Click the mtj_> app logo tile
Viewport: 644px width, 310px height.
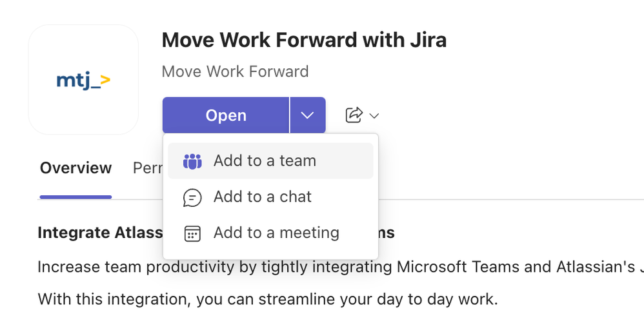[x=83, y=79]
